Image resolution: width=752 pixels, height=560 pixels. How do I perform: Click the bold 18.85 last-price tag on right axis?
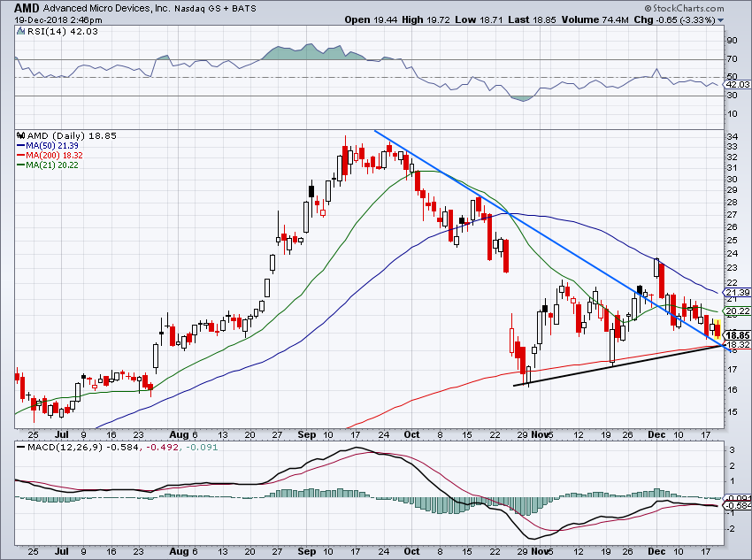click(737, 335)
